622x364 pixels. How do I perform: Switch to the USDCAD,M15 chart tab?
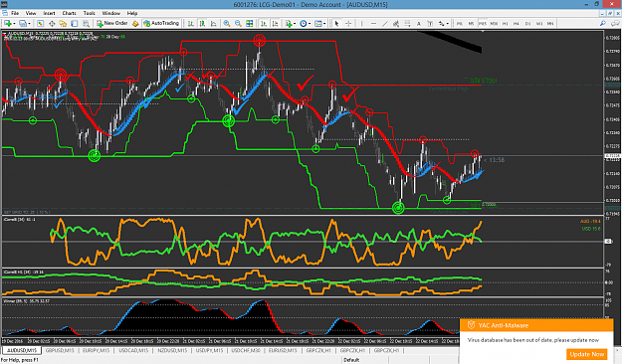click(133, 351)
